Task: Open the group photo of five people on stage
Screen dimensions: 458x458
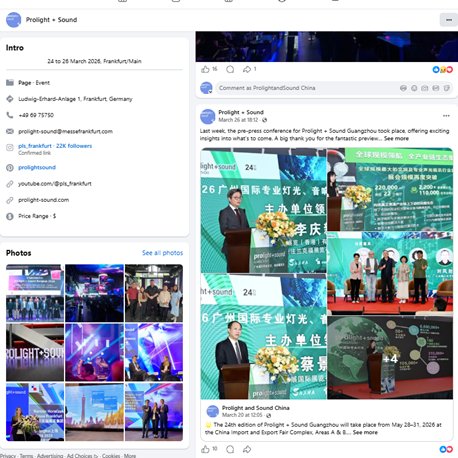Action: pos(390,273)
